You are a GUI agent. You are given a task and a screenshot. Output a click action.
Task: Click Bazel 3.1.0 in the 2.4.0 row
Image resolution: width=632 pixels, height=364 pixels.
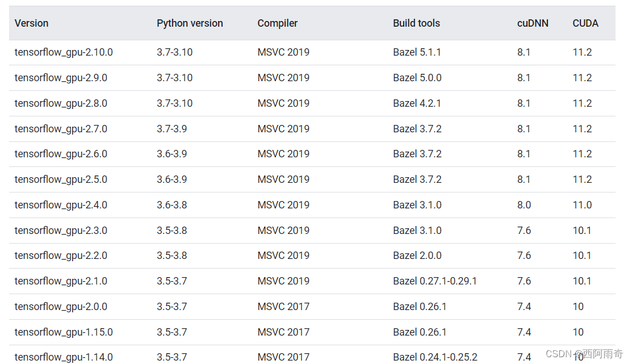(417, 205)
